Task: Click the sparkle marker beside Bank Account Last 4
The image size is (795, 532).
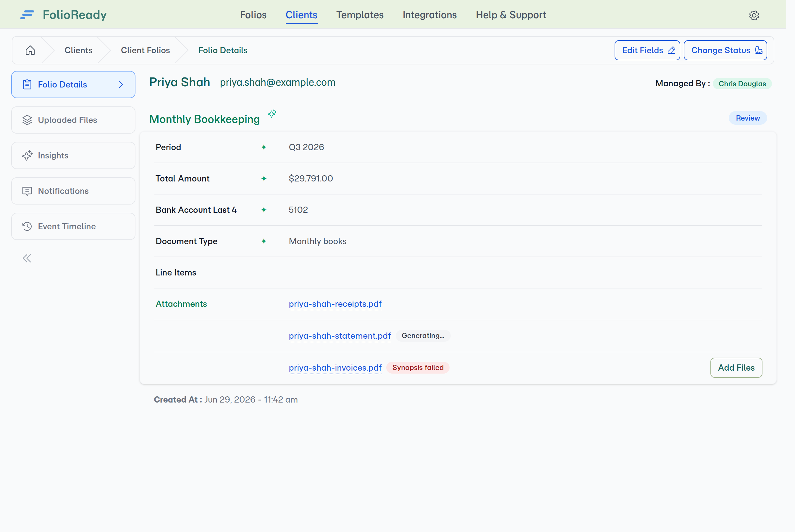Action: (x=264, y=210)
